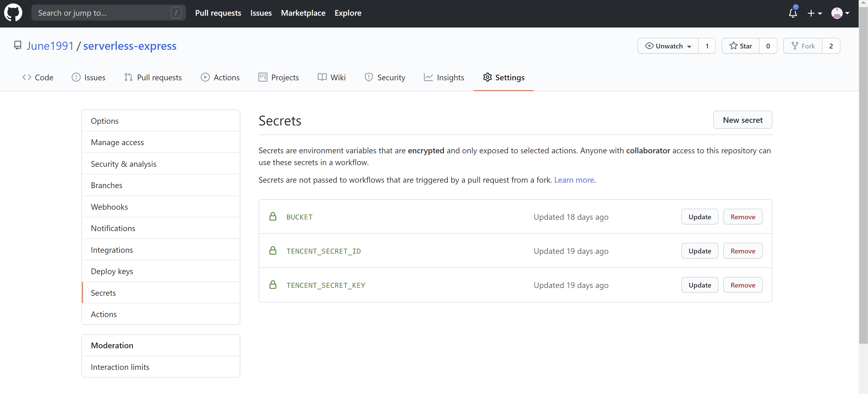
Task: Switch to the repository Pull requests tab
Action: click(153, 78)
